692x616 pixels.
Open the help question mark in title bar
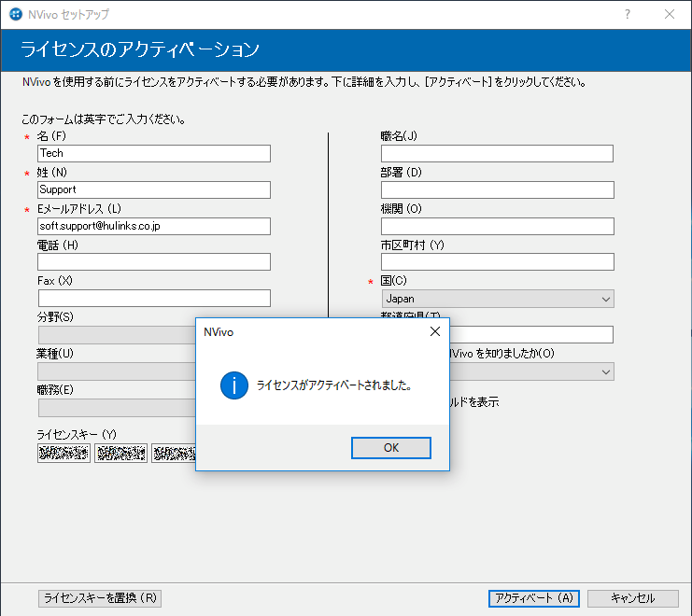click(628, 14)
